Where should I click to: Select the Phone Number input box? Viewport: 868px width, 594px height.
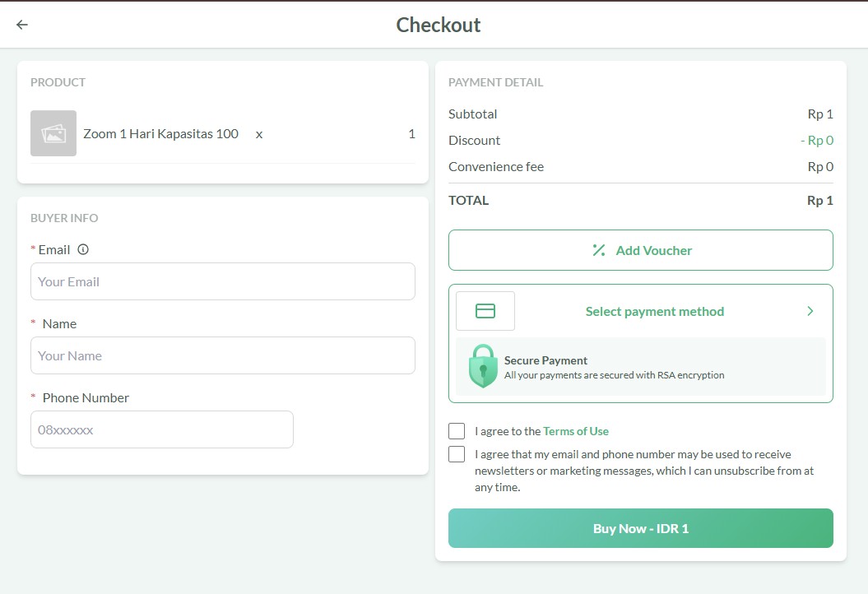[x=162, y=429]
